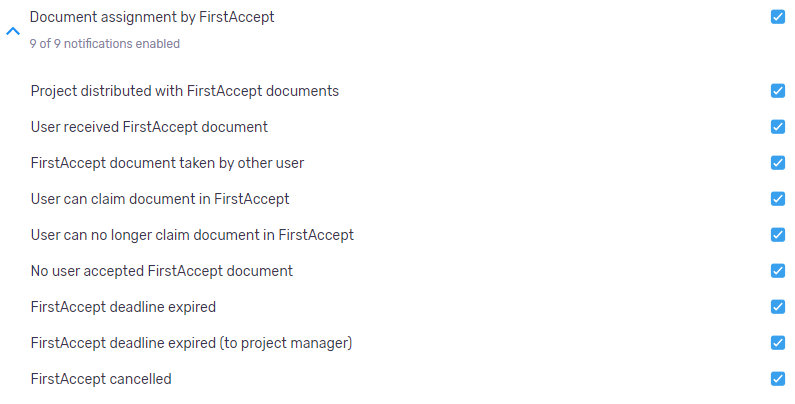Click FirstAccept document taken by other user label
The image size is (795, 404).
click(x=167, y=163)
